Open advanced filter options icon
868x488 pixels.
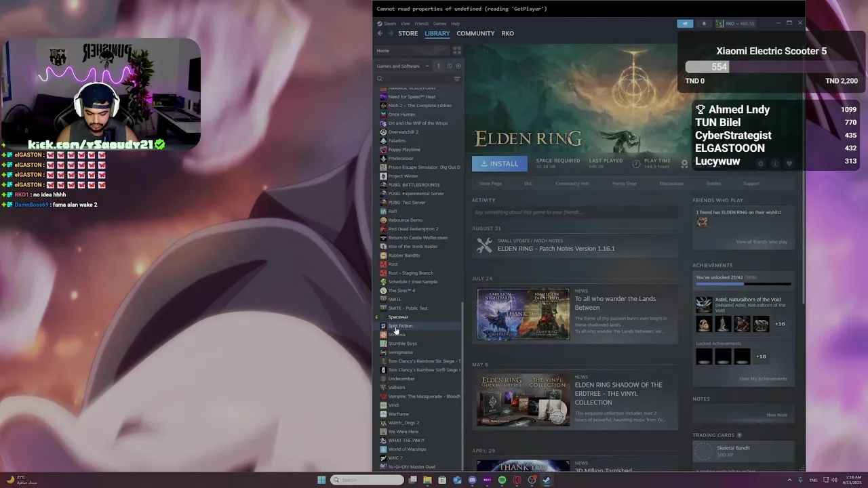pyautogui.click(x=457, y=79)
